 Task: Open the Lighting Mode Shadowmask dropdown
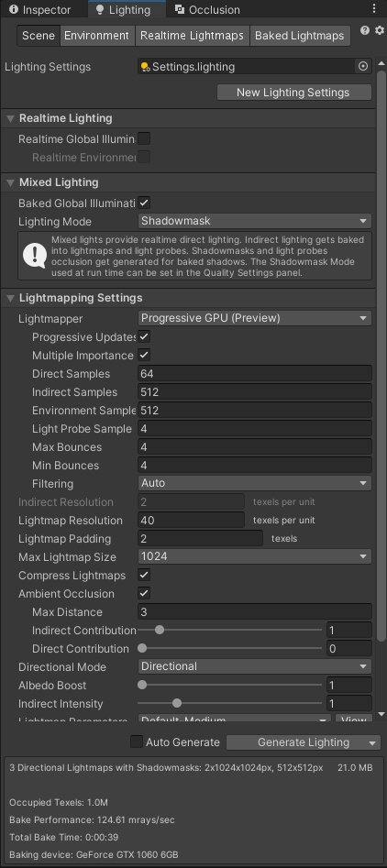[x=255, y=221]
